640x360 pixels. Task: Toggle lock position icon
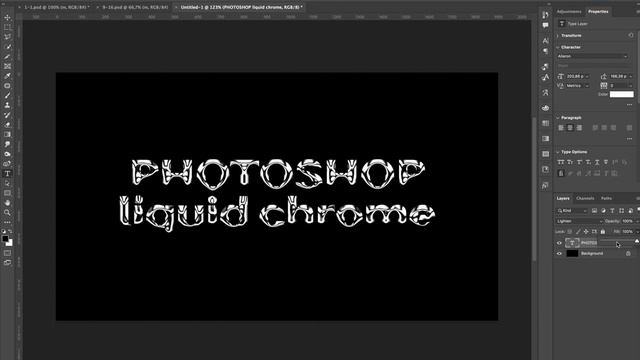[586, 232]
